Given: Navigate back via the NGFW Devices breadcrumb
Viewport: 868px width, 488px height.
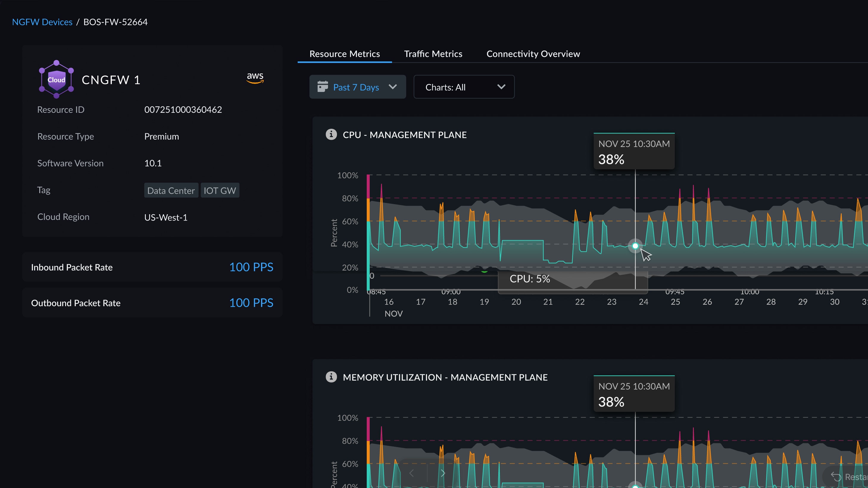Looking at the screenshot, I should pyautogui.click(x=42, y=21).
